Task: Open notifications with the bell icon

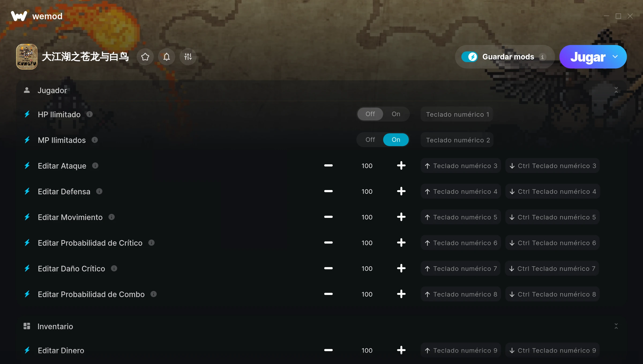Action: click(167, 57)
